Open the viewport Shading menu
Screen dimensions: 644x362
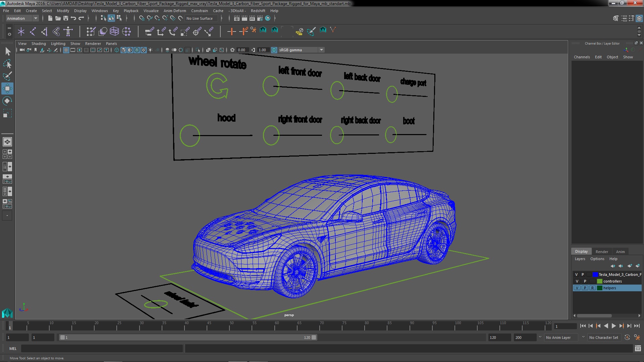[x=39, y=44]
